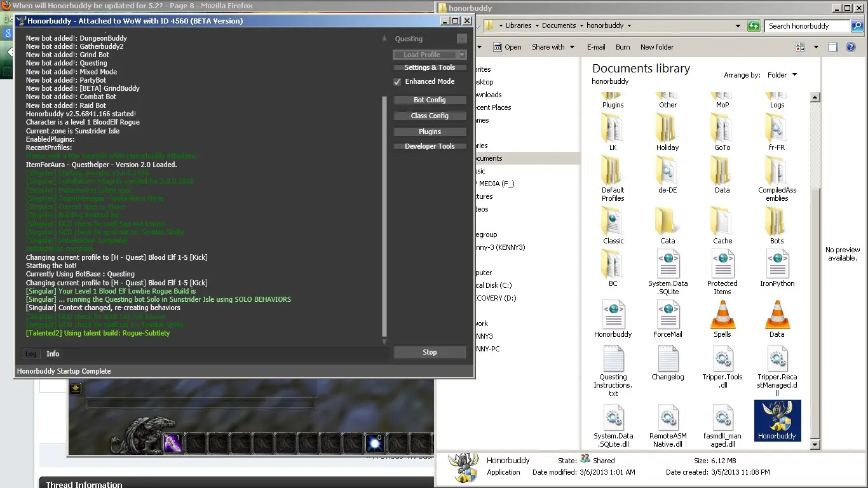The image size is (868, 488).
Task: Click the Explorer help question mark icon
Action: point(851,47)
